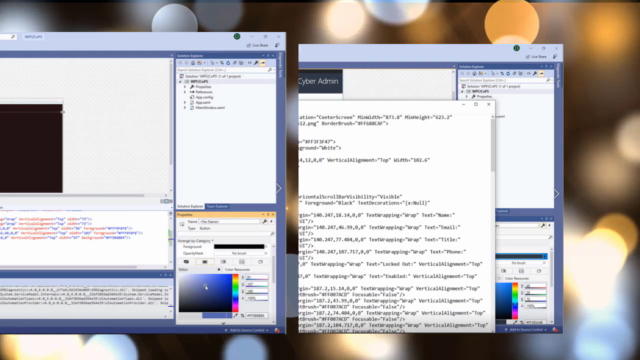Click Name field in left Properties panel
Image resolution: width=640 pixels, height=360 pixels.
(x=229, y=222)
